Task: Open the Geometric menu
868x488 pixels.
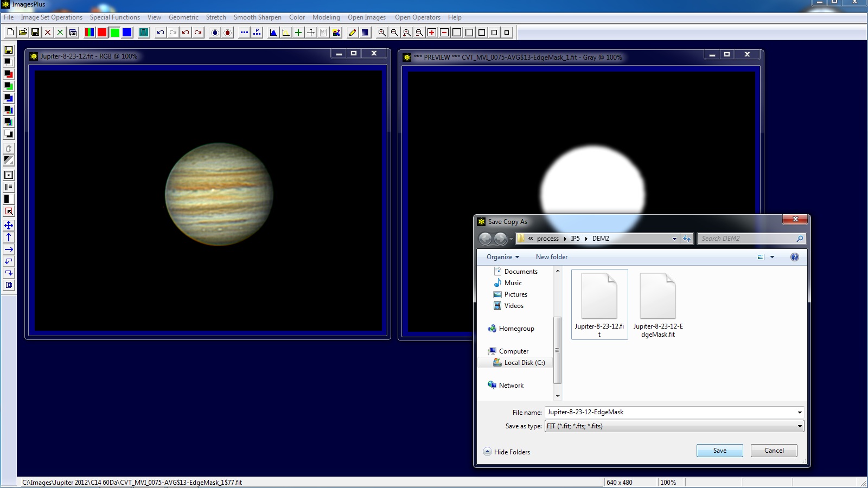Action: coord(183,17)
